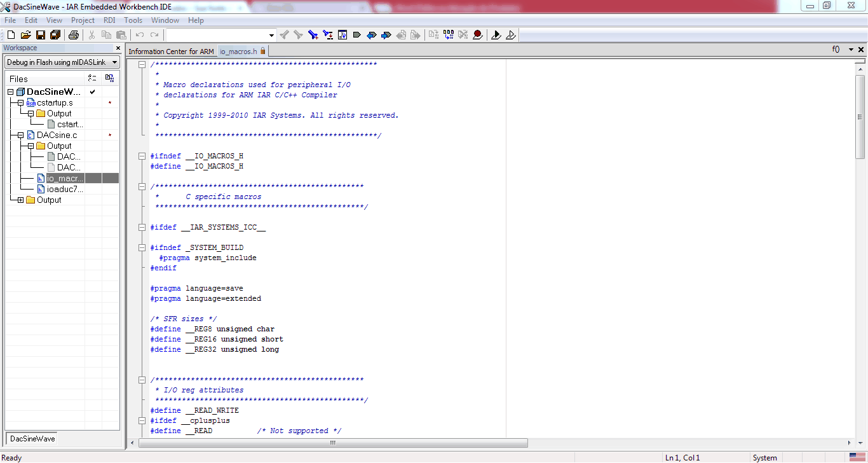Select the io_macros.h editor tab

pos(242,52)
